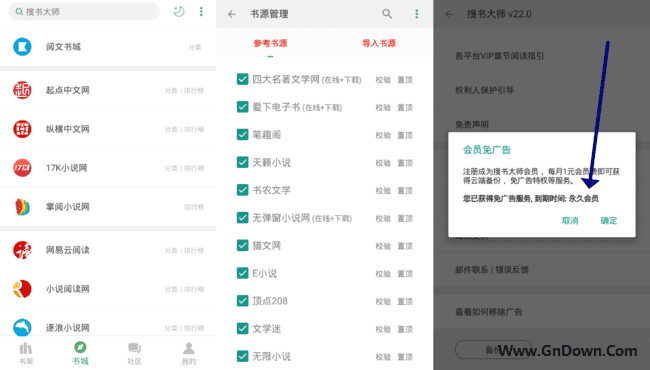The height and width of the screenshot is (370, 650).
Task: Uncheck 天籁小说 source checkbox
Action: coord(243,162)
